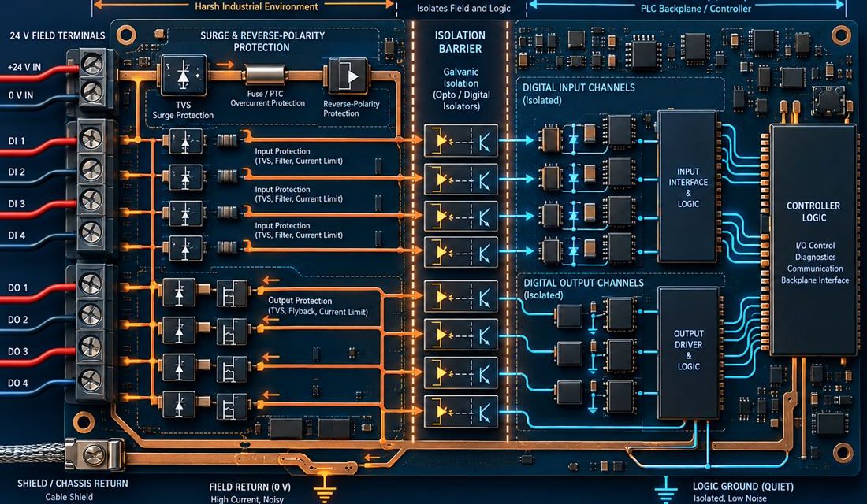This screenshot has width=867, height=504.
Task: Click the 'High Current, Noisy' caption
Action: [247, 499]
